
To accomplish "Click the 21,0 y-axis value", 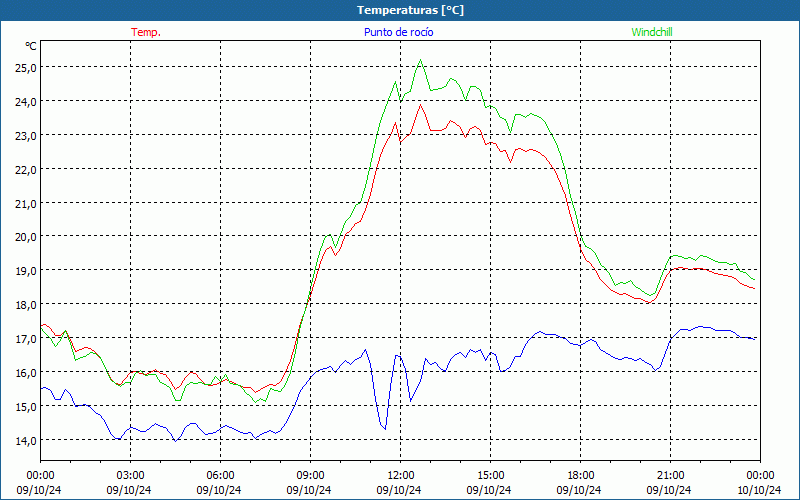I will point(26,204).
